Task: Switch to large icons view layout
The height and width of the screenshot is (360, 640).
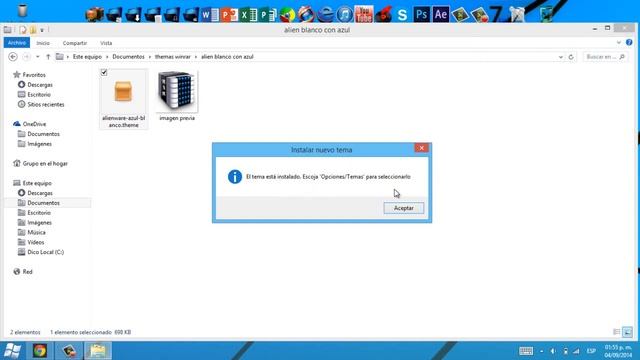Action: coord(627,332)
